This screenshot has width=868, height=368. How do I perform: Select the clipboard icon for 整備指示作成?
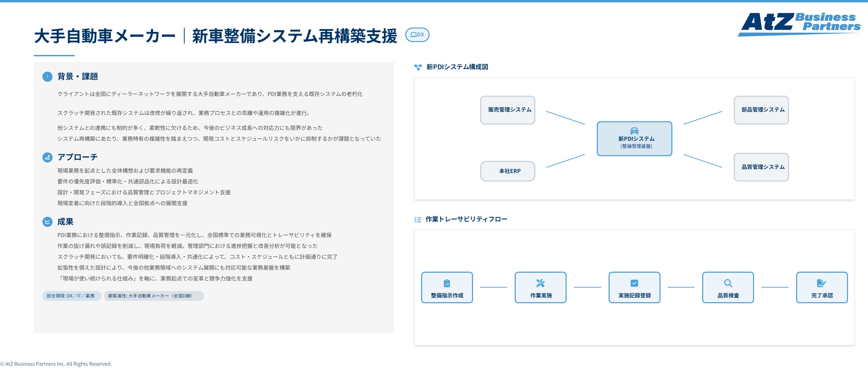[x=447, y=283]
